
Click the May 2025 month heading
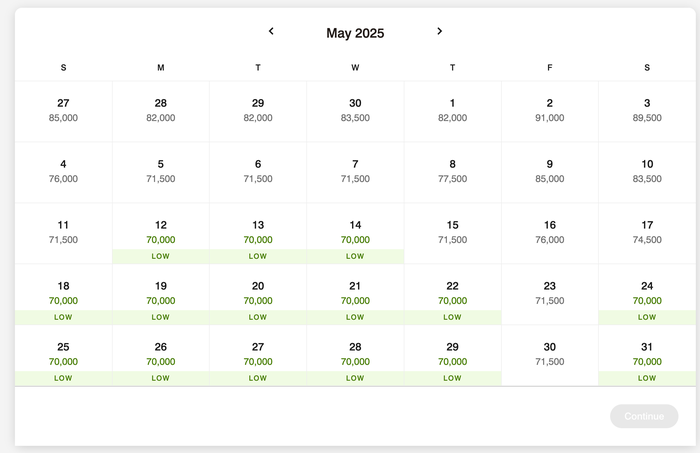(355, 33)
